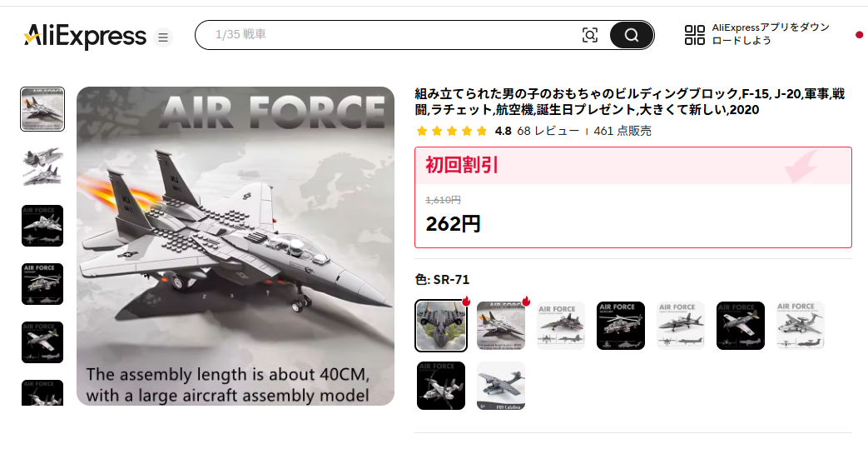
Task: Click the five-star rating icons
Action: (452, 131)
